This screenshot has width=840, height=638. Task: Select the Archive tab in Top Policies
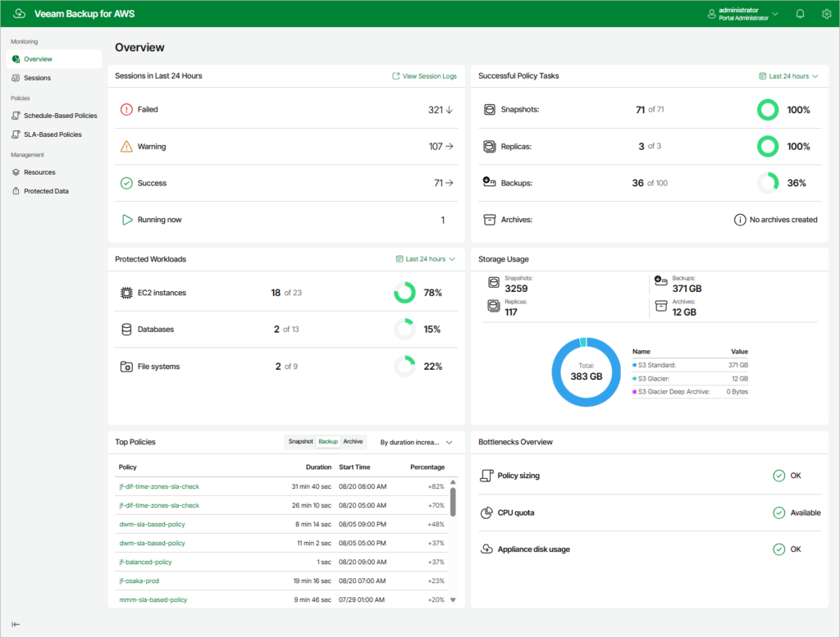point(353,441)
